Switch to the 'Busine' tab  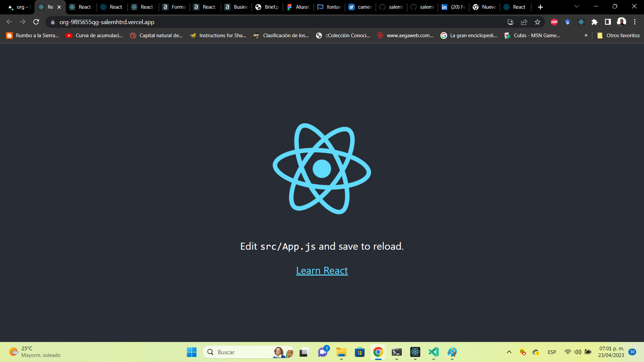[x=236, y=7]
